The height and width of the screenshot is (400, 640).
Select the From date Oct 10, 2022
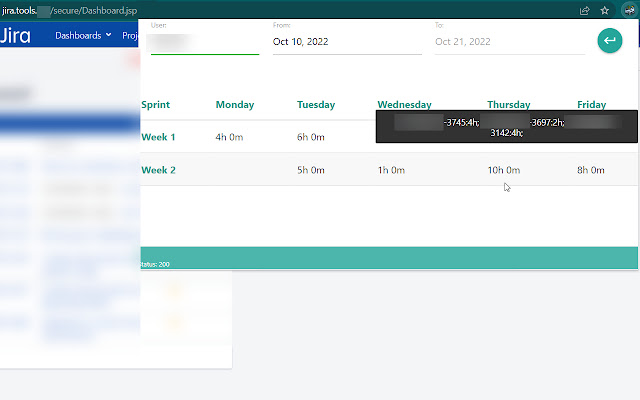(x=347, y=42)
